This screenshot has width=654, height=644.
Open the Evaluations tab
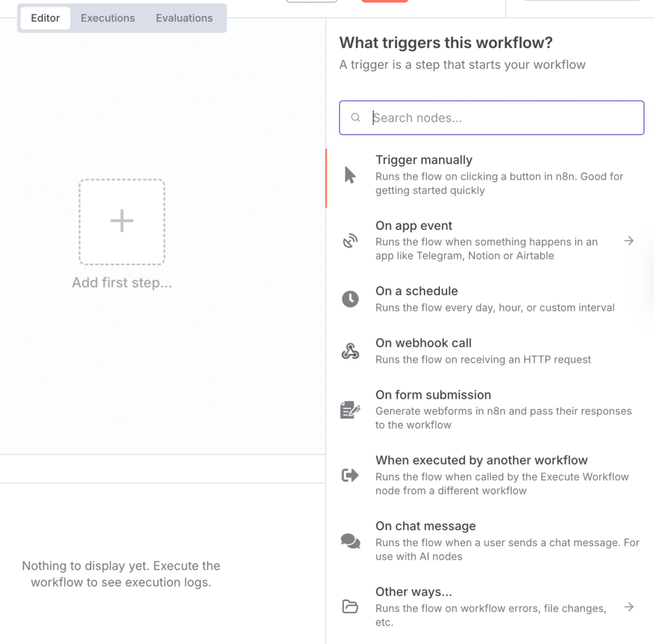coord(184,18)
